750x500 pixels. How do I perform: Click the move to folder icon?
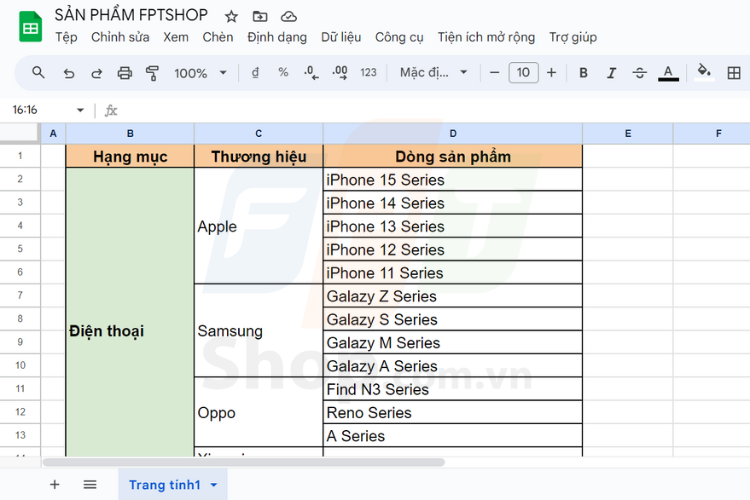pyautogui.click(x=260, y=17)
